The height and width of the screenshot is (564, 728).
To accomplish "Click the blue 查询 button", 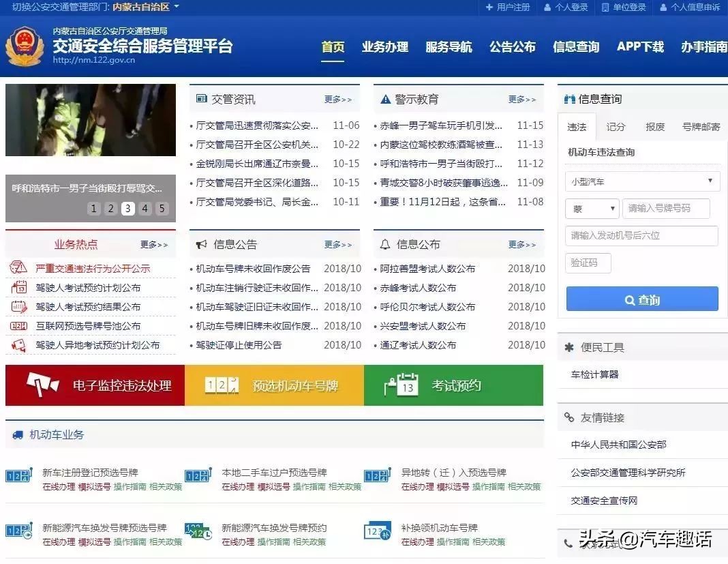I will click(x=641, y=298).
